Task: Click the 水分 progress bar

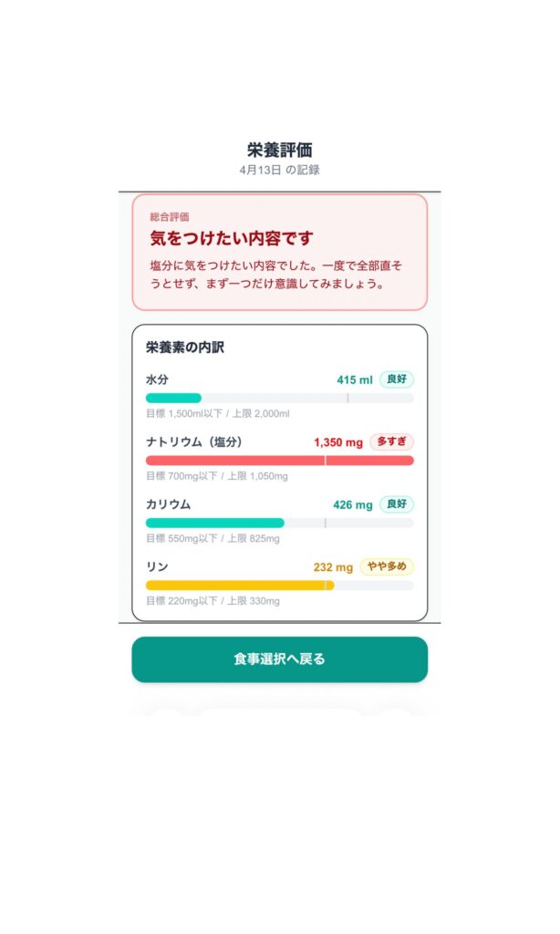Action: point(279,398)
